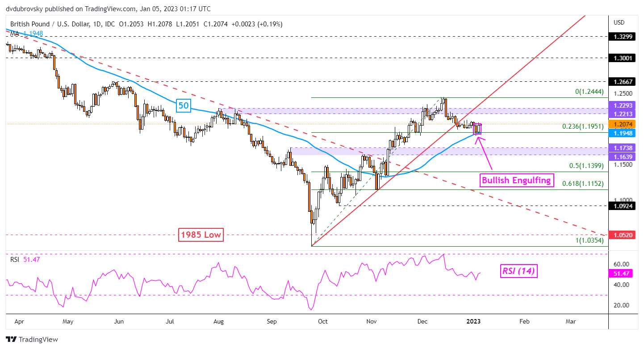Click the 1.3001 price level label

click(621, 58)
